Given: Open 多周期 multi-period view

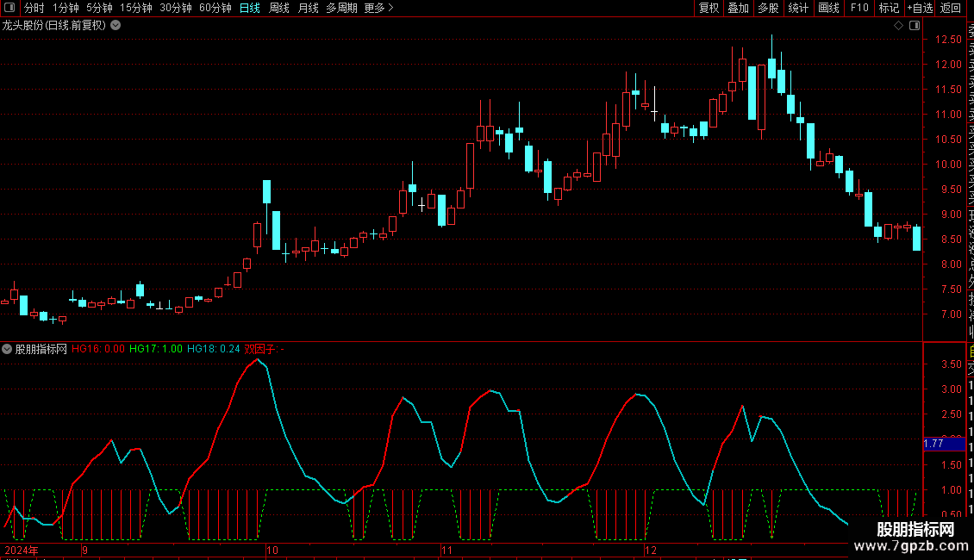Looking at the screenshot, I should coord(341,8).
